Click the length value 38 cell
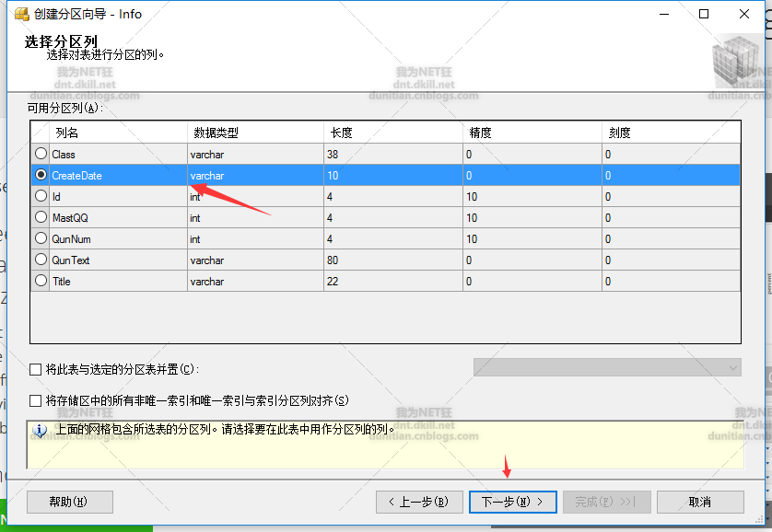The height and width of the screenshot is (532, 772). tap(393, 155)
